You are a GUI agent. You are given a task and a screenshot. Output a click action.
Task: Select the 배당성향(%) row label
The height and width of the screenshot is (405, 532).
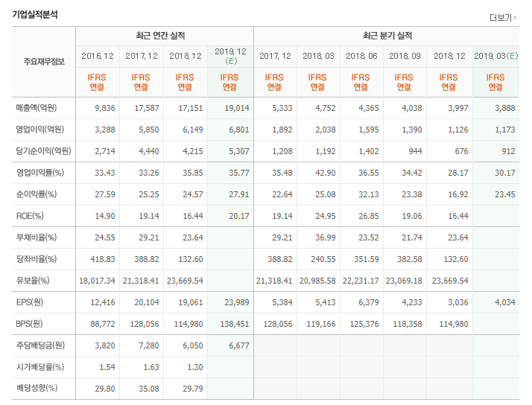[x=37, y=388]
